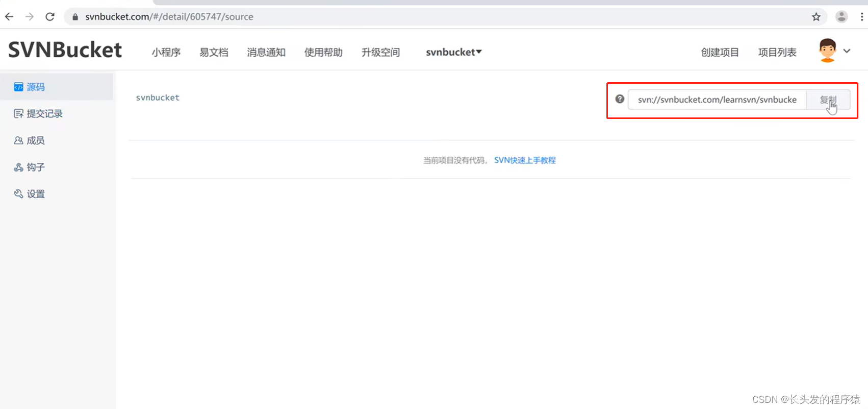Click the help question mark icon

(620, 99)
